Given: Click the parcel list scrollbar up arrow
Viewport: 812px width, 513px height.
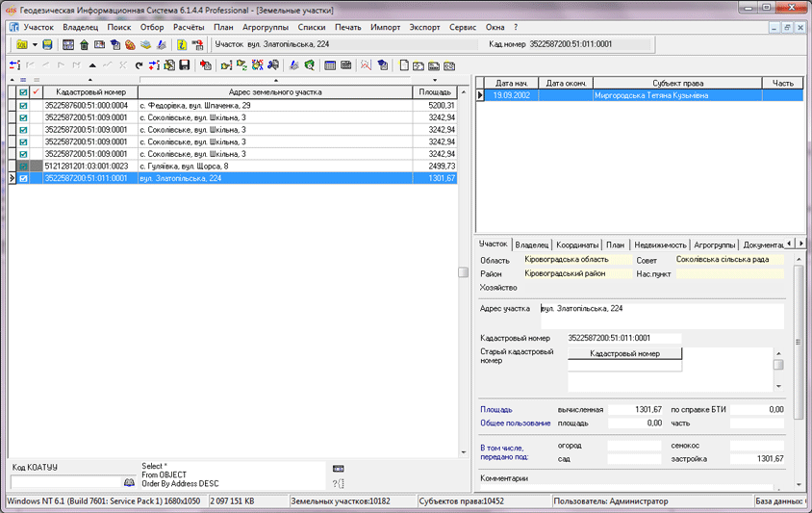Looking at the screenshot, I should (x=464, y=92).
